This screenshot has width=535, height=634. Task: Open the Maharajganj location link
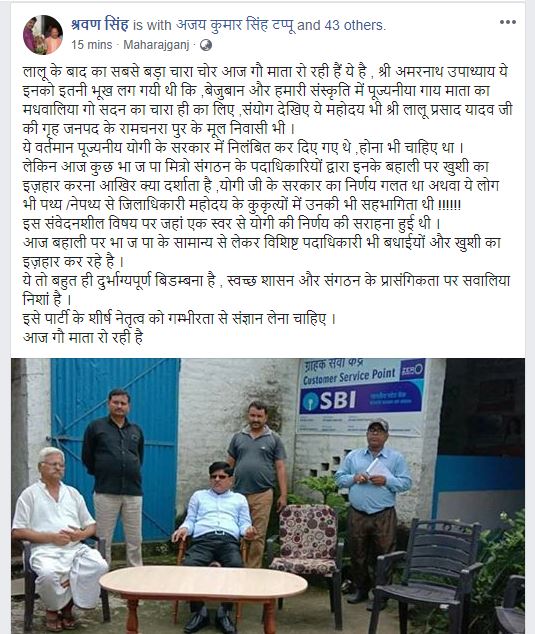156,45
